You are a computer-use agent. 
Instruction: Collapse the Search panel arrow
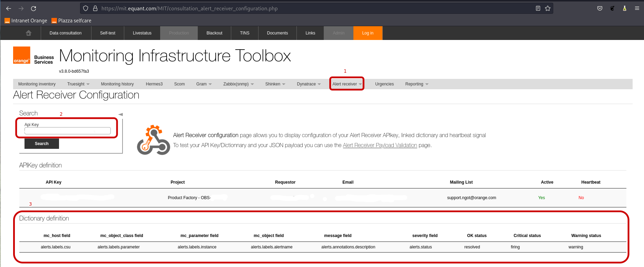point(120,114)
